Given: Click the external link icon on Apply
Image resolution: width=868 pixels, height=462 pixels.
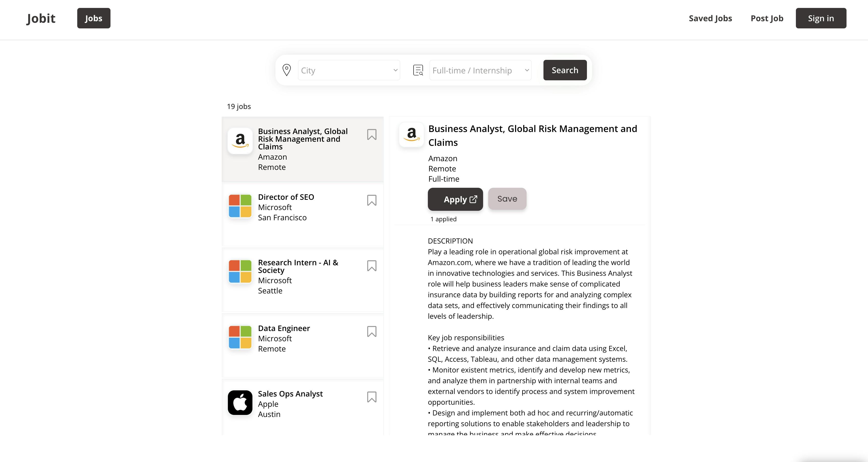Looking at the screenshot, I should (x=473, y=200).
